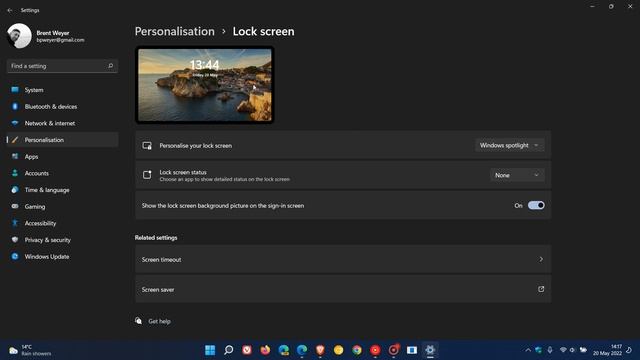Open taskbar Search
Image resolution: width=640 pixels, height=360 pixels.
[229, 350]
